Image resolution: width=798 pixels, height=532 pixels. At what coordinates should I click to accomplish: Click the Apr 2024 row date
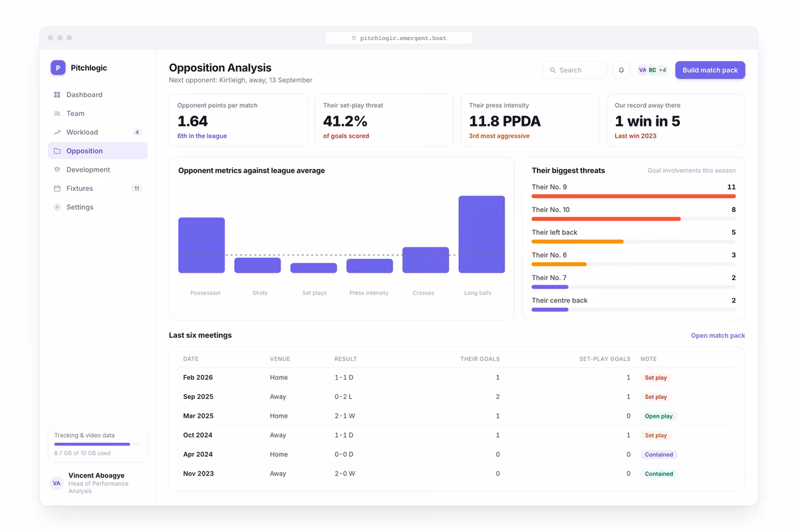click(x=198, y=455)
